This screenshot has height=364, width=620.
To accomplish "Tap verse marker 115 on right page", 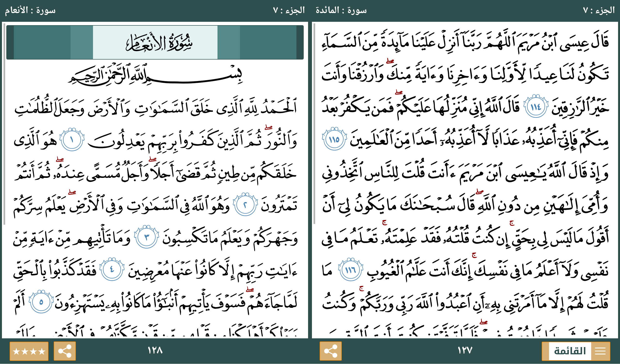I will coord(334,139).
